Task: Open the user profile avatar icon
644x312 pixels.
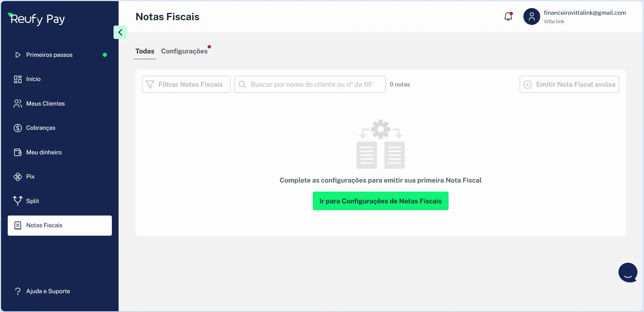Action: click(531, 16)
